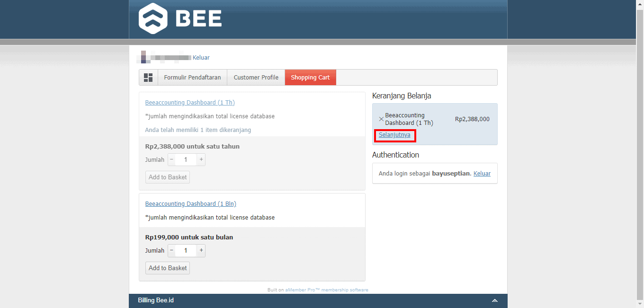Open Beeaccounting Dashboard (1 Th) product link

[190, 103]
